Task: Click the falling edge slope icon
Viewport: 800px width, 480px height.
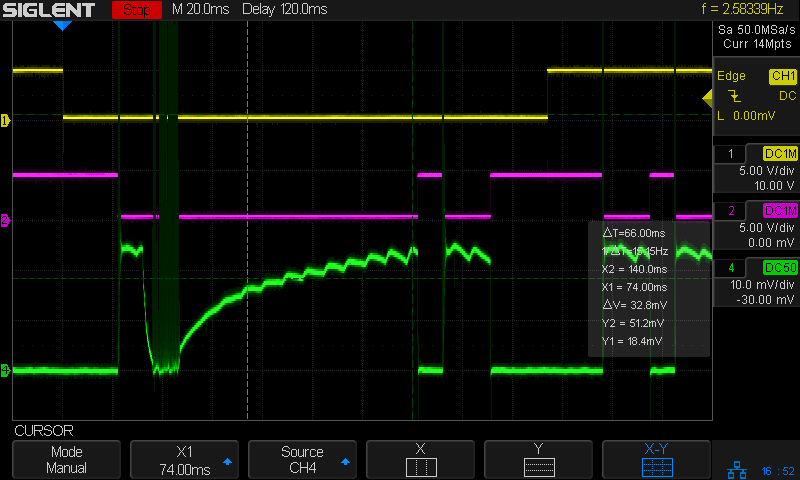Action: pos(736,96)
